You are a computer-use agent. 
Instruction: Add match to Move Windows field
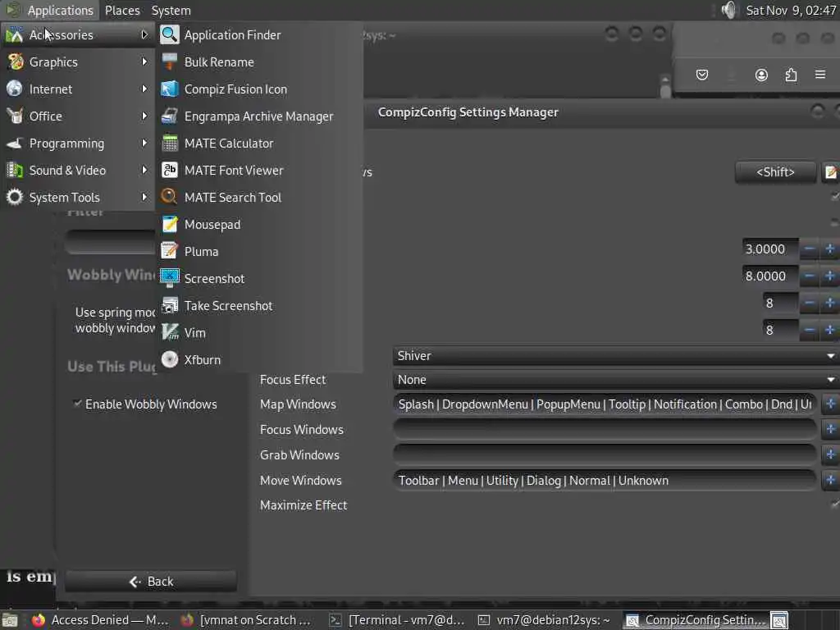click(x=830, y=479)
